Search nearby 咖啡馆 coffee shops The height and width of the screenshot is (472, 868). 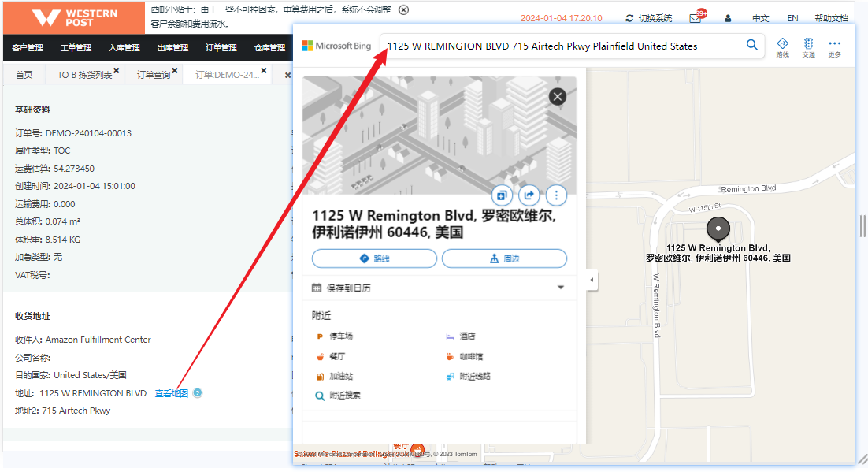click(x=465, y=357)
